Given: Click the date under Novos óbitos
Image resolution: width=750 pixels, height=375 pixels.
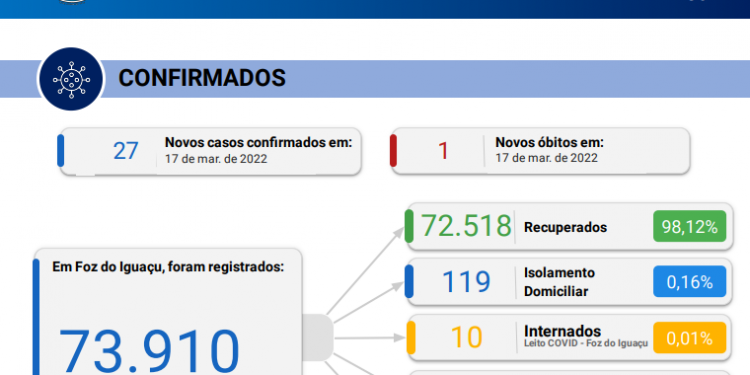Looking at the screenshot, I should click(546, 158).
